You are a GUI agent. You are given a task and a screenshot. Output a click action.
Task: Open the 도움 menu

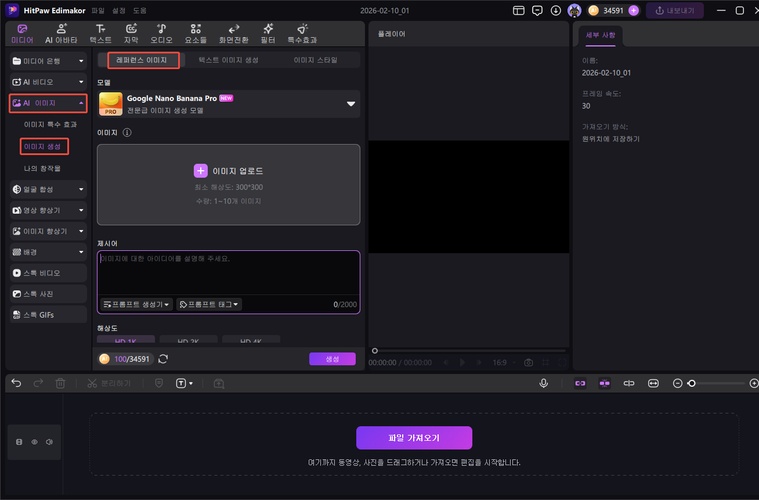140,10
